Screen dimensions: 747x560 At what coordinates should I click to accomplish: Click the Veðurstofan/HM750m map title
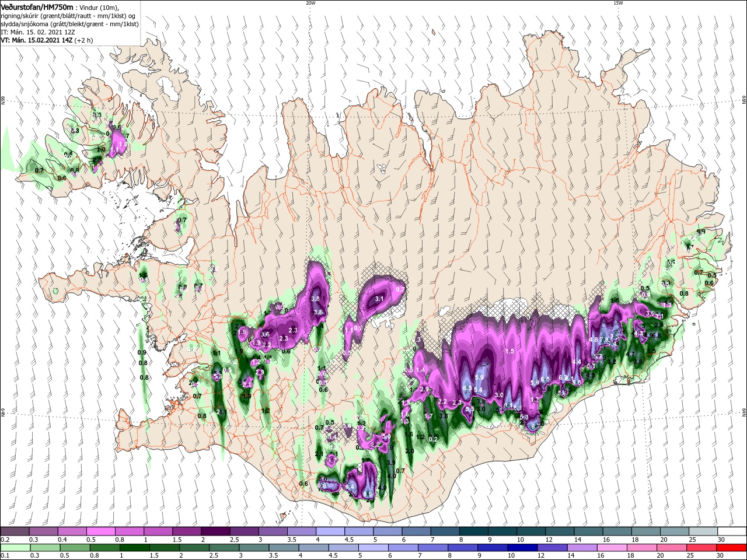pyautogui.click(x=37, y=6)
